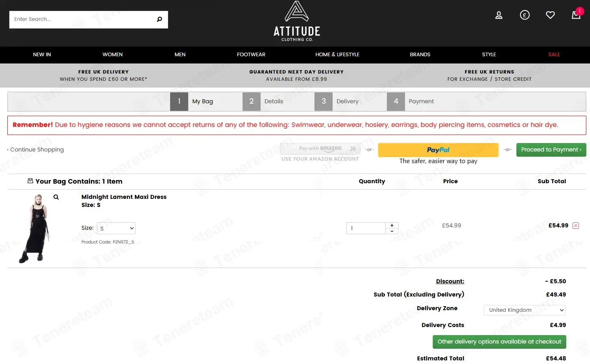Open the Delivery Zone dropdown

tap(524, 310)
